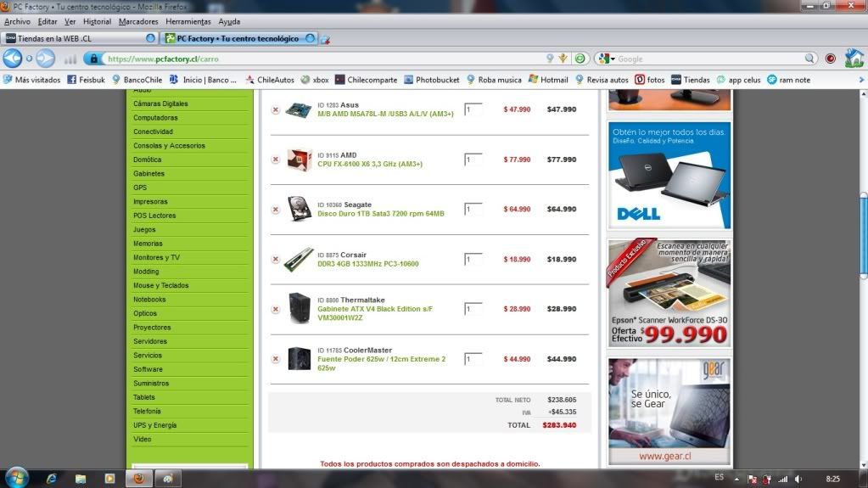Open Más visitados bookmark folder
Image resolution: width=868 pixels, height=488 pixels.
pyautogui.click(x=31, y=80)
